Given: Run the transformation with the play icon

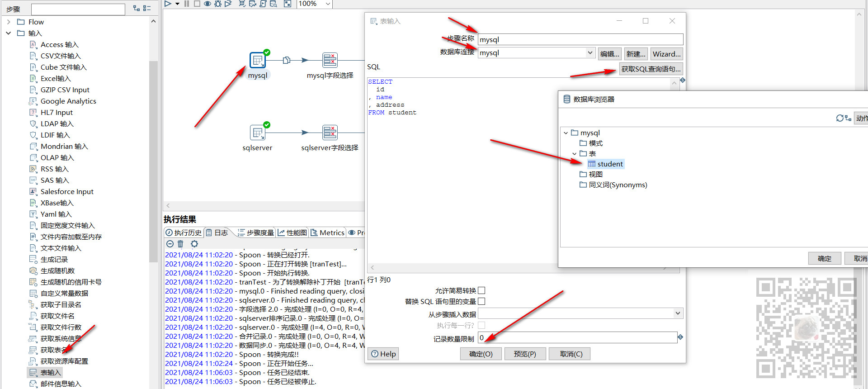Looking at the screenshot, I should 168,4.
